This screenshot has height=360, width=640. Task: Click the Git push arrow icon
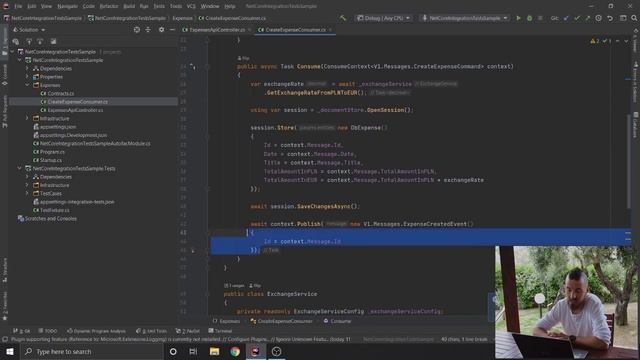click(587, 18)
